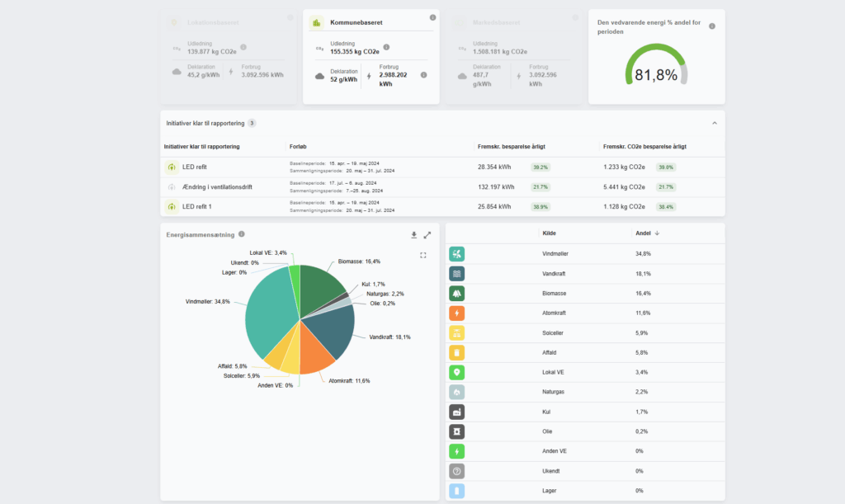The image size is (845, 504).
Task: Download the Energisammensætning chart
Action: click(x=414, y=235)
